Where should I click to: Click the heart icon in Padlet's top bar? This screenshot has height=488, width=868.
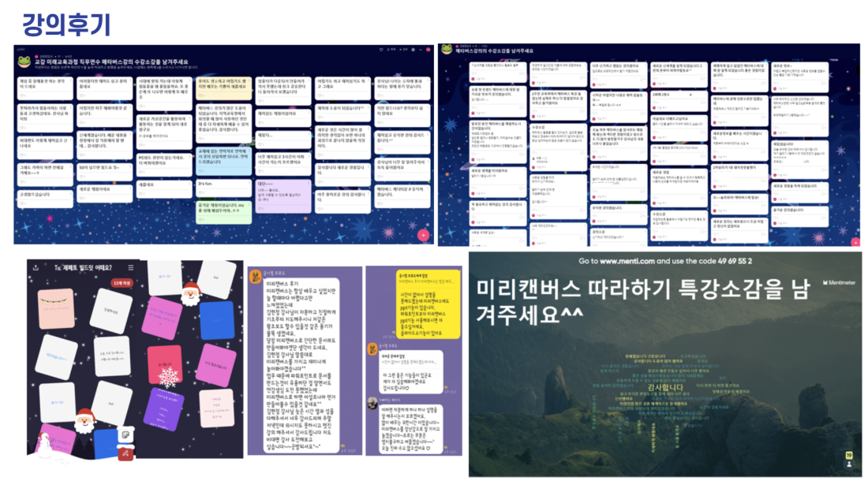pos(381,50)
